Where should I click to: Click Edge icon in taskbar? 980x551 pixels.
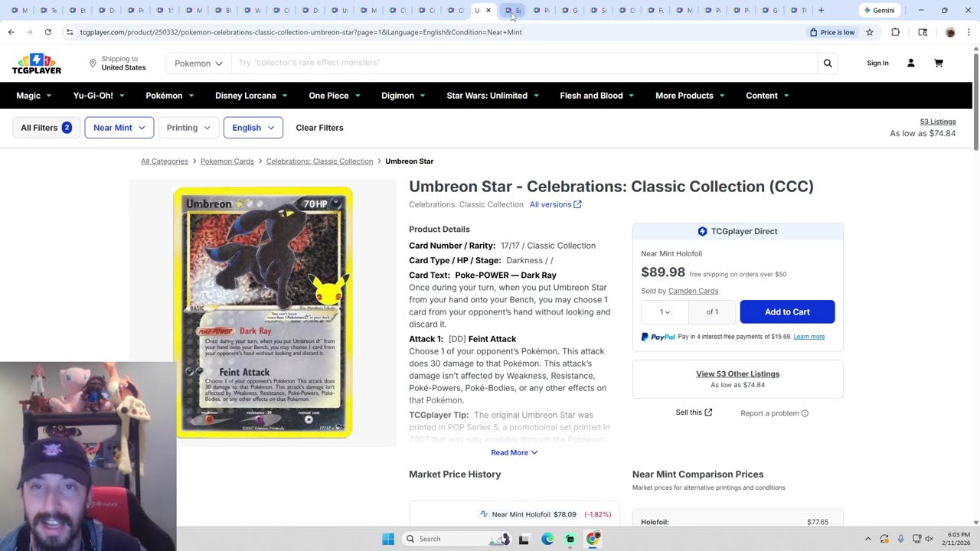[x=547, y=539]
